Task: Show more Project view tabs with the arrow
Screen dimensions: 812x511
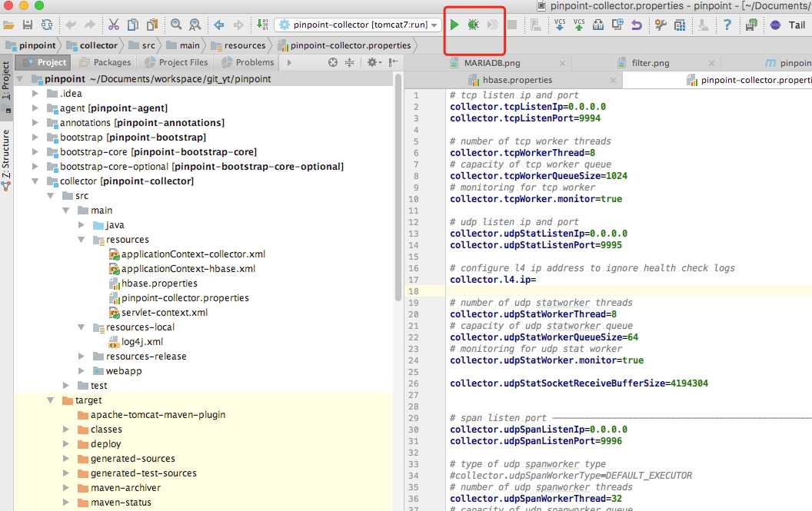Action: (289, 63)
